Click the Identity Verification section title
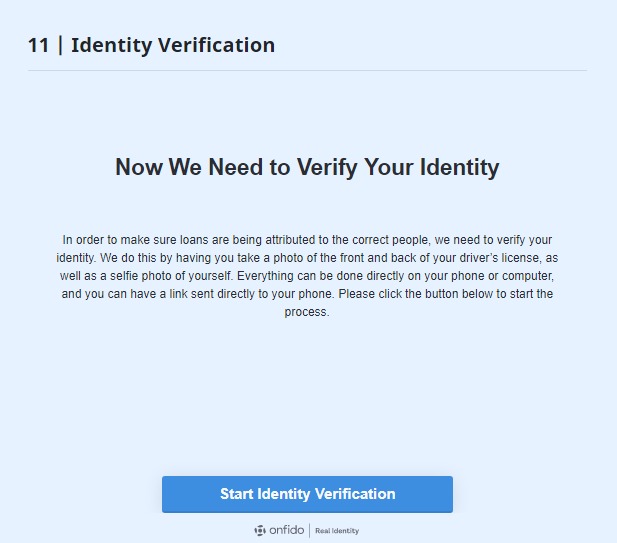Image resolution: width=617 pixels, height=543 pixels. (173, 45)
